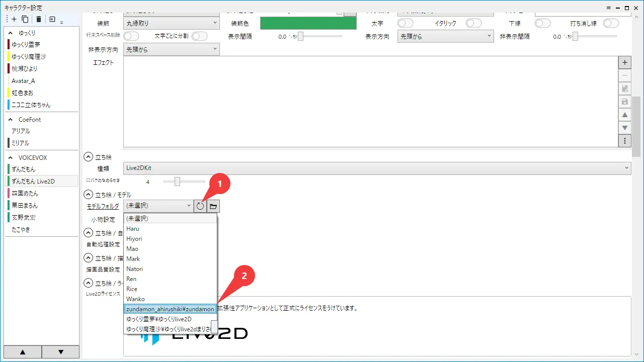Viewport: 644px width, 362px height.
Task: Enable underline (下線) switch
Action: click(542, 23)
